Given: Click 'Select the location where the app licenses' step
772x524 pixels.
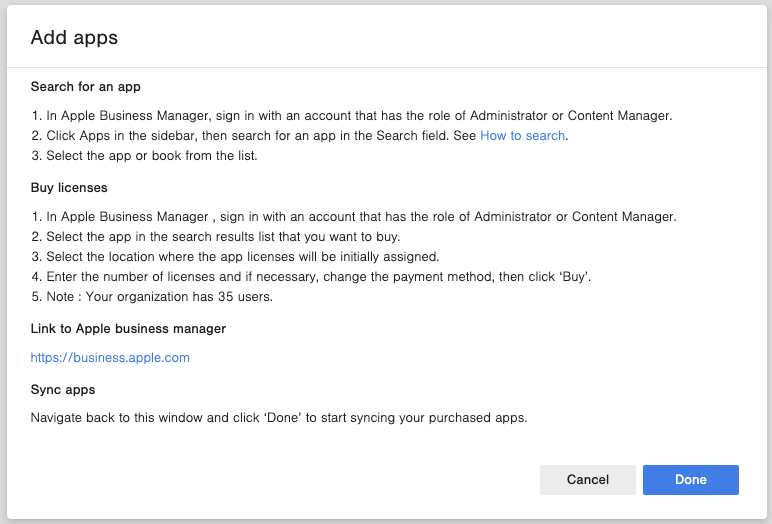Looking at the screenshot, I should pos(235,257).
